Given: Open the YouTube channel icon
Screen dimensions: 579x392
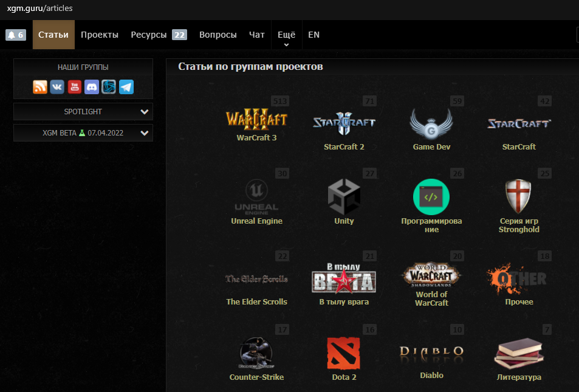Looking at the screenshot, I should (x=75, y=87).
